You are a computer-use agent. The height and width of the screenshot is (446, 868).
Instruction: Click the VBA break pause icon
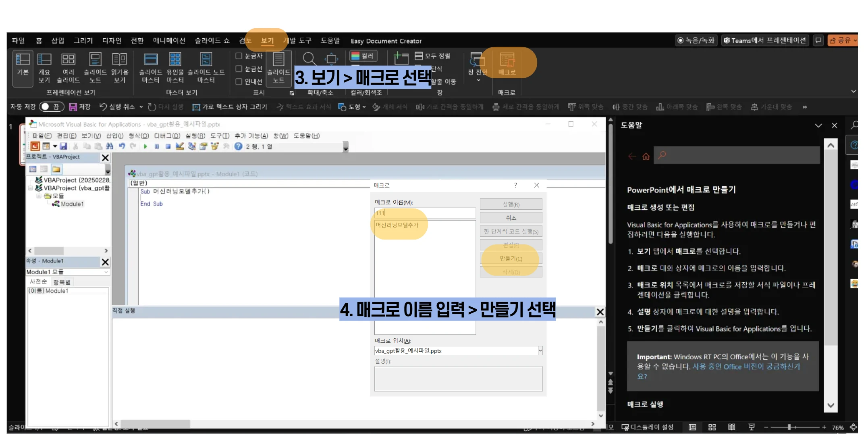(x=157, y=146)
